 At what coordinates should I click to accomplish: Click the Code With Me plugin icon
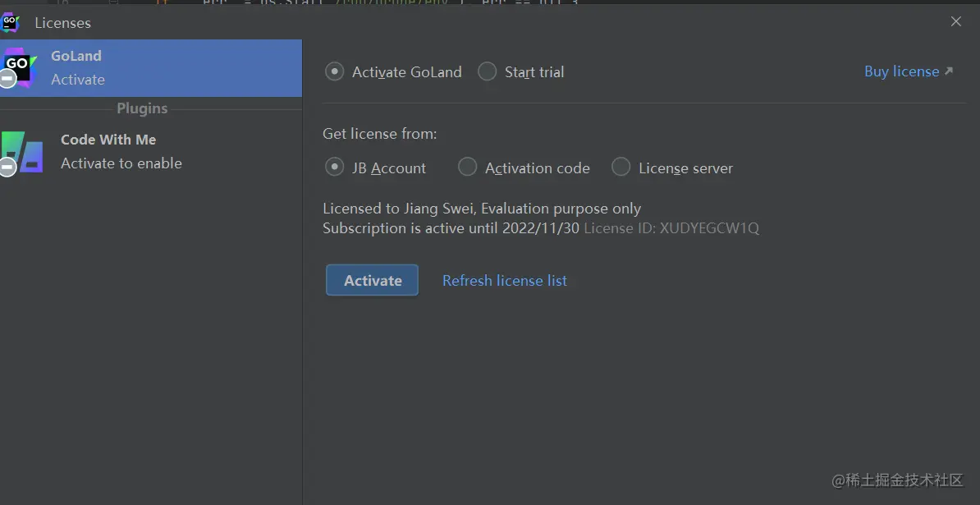click(21, 153)
